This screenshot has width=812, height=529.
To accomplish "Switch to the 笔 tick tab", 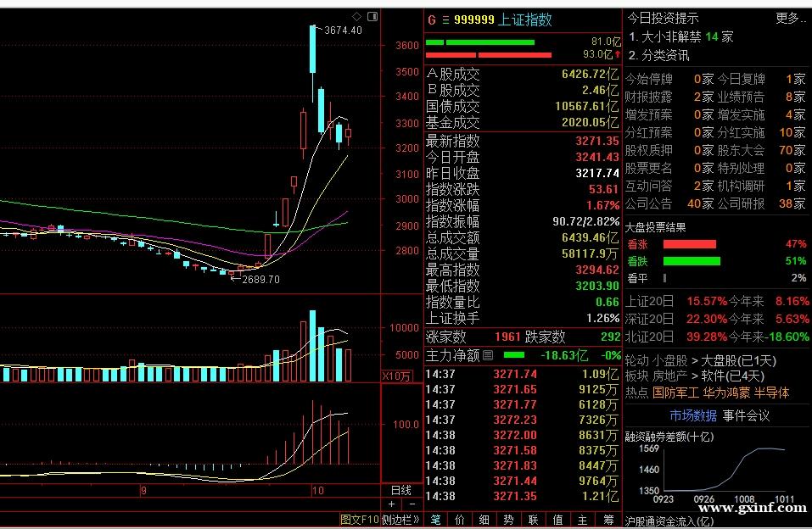I will tap(435, 520).
